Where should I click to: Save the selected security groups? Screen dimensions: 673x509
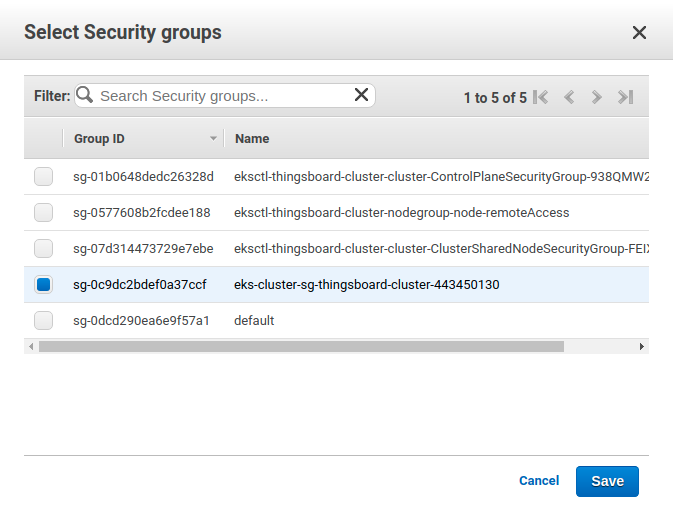point(607,481)
